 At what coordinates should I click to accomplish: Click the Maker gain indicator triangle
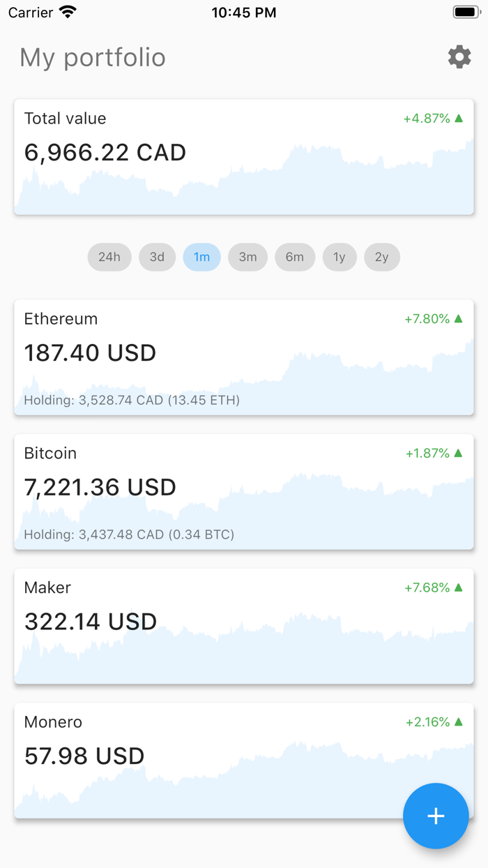coord(458,588)
